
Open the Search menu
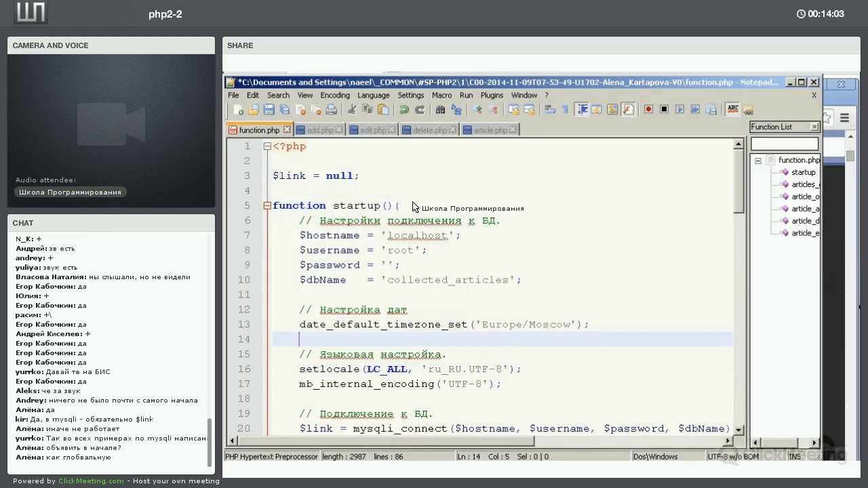coord(278,96)
